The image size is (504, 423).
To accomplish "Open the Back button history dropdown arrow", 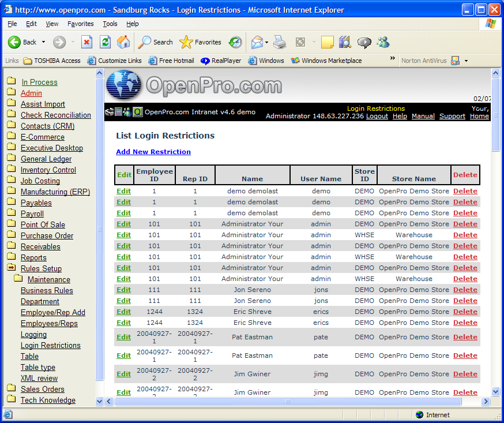I will pos(43,42).
